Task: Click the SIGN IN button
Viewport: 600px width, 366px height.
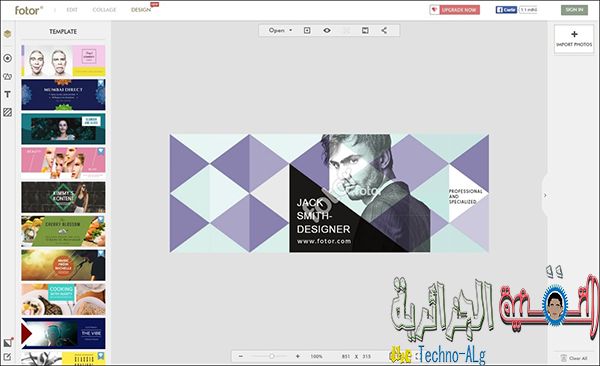Action: click(574, 10)
